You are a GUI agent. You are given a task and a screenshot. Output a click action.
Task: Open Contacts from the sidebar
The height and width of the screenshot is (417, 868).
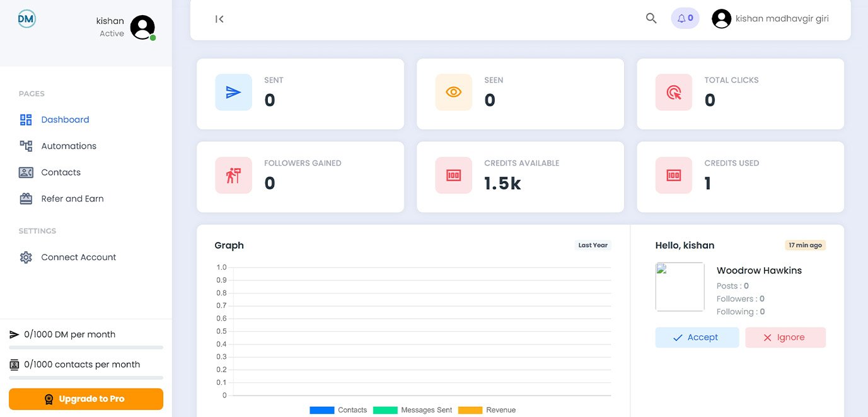pos(61,173)
